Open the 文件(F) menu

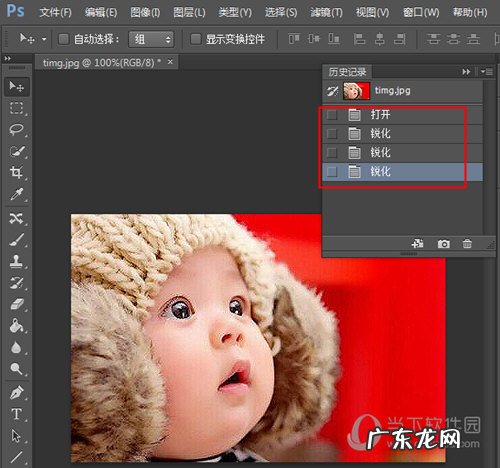tap(55, 13)
